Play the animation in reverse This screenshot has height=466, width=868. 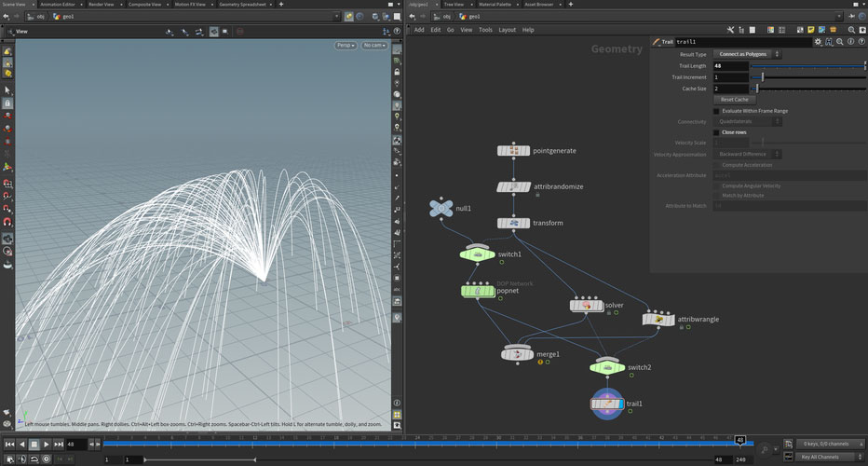pos(22,445)
